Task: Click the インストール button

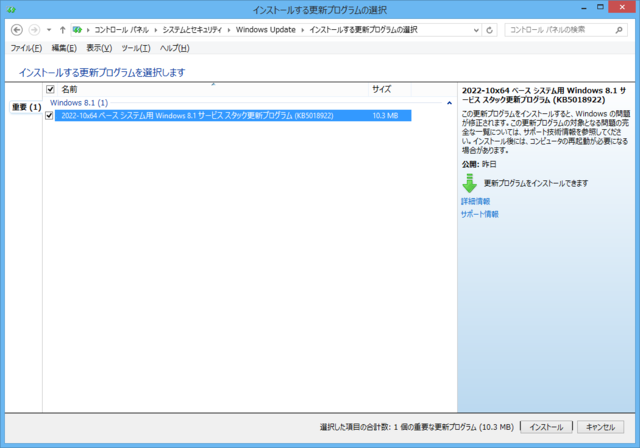Action: 546,427
